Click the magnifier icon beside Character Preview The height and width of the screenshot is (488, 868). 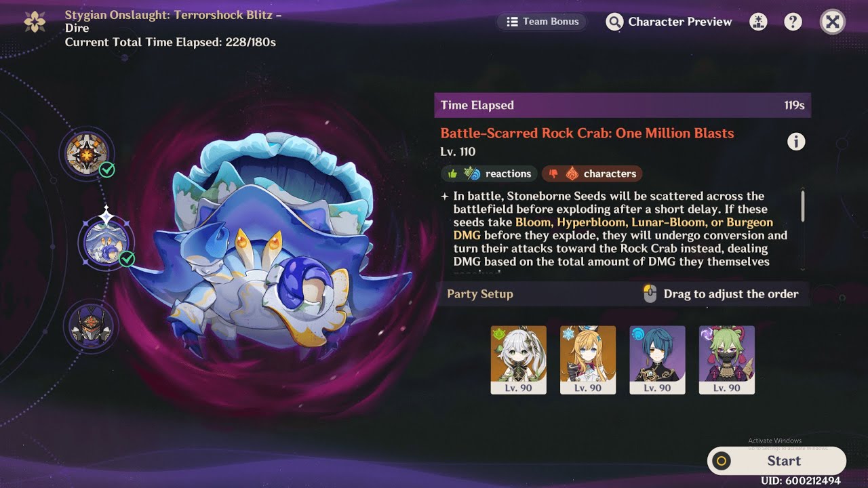[614, 22]
